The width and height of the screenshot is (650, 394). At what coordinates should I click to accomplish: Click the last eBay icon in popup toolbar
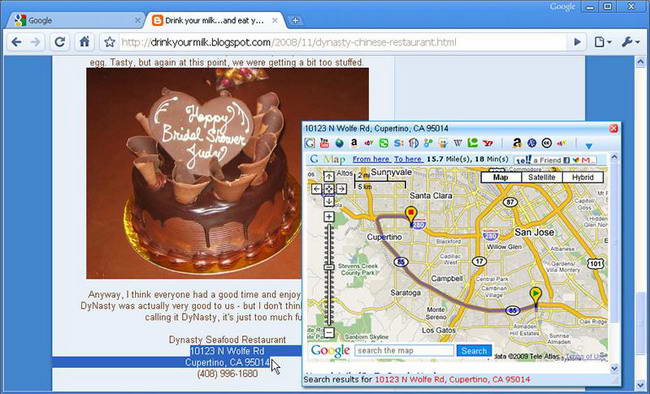561,143
